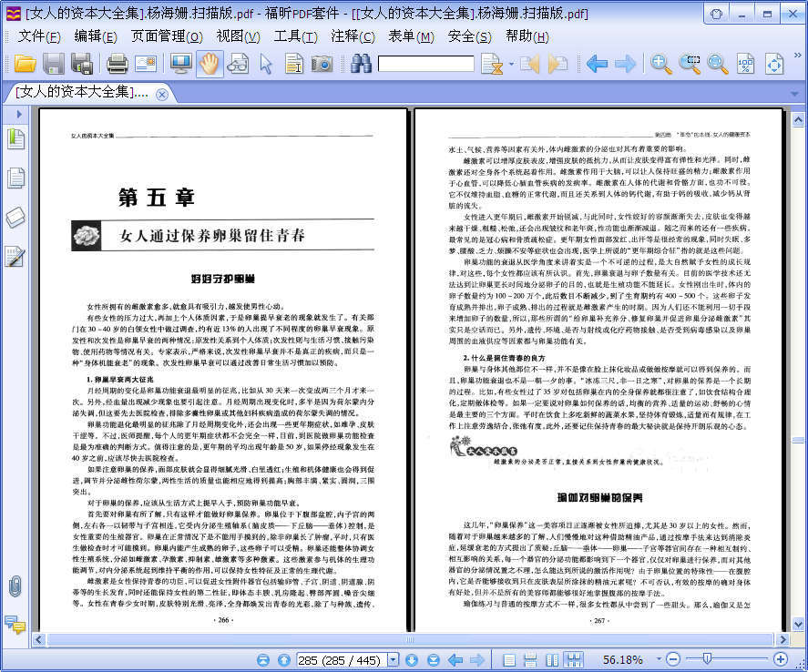Open the Attachments paperclip panel
The image size is (808, 672).
click(x=15, y=586)
